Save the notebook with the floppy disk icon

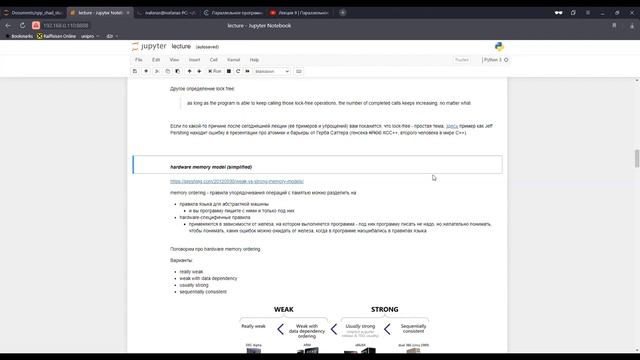135,71
